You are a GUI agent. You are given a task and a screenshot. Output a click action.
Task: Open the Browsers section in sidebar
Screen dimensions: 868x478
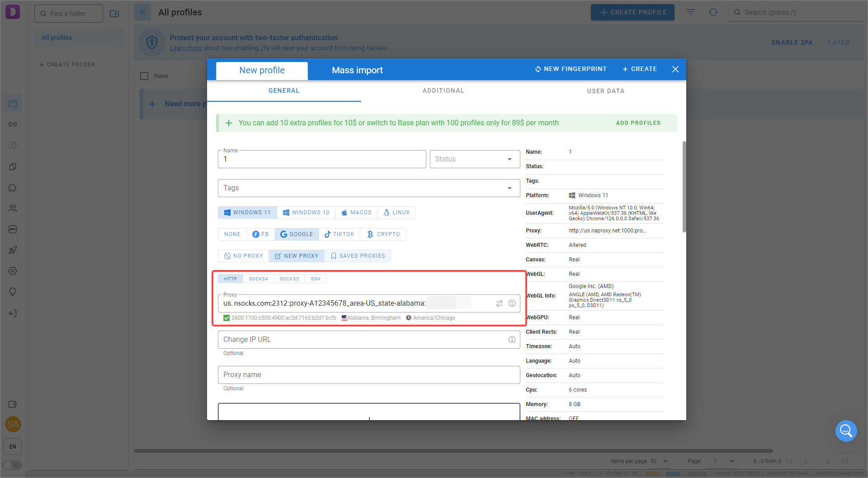coord(13,104)
